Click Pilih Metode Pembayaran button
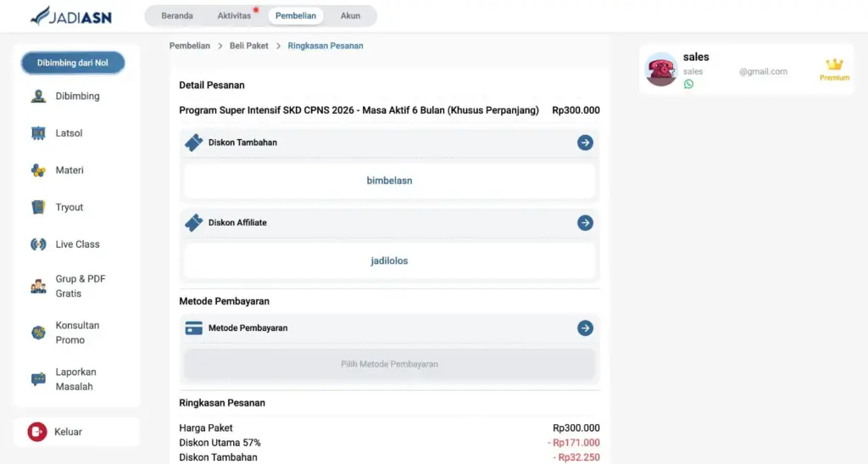This screenshot has height=464, width=868. pyautogui.click(x=389, y=364)
